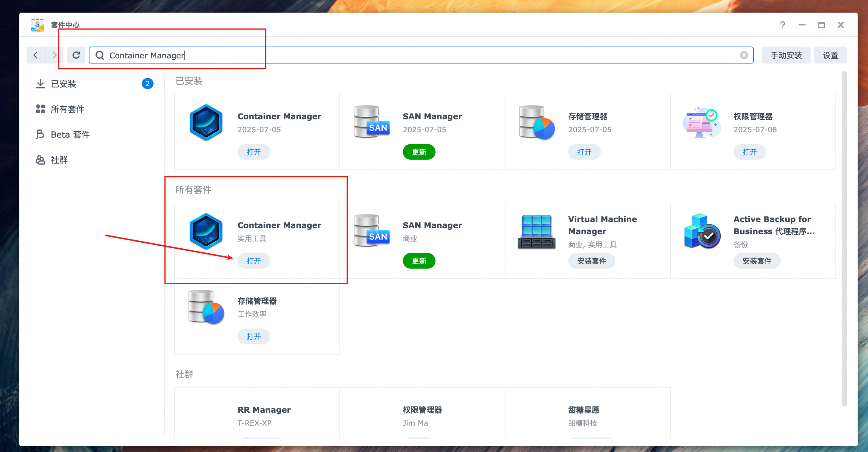Install Active Backup for Business agent
Viewport: 868px width, 452px height.
(x=757, y=261)
